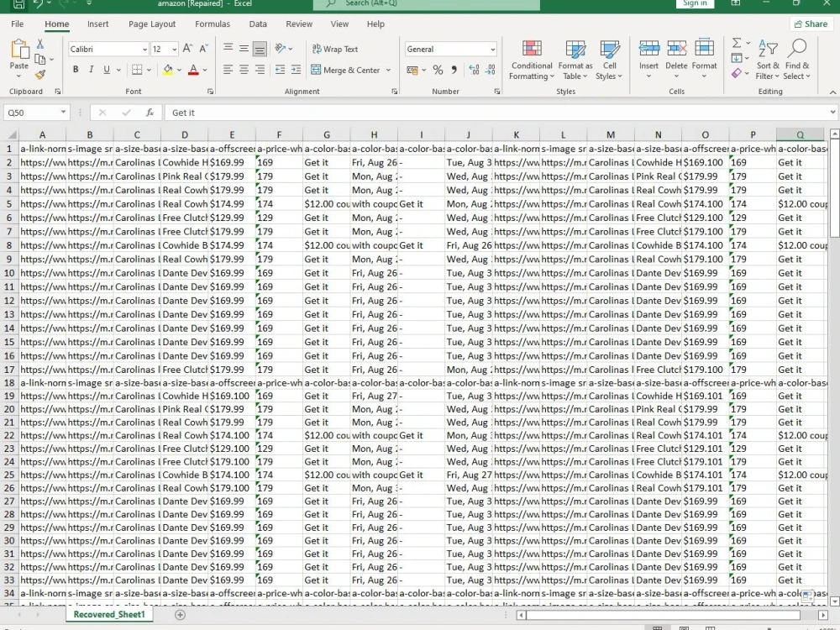The height and width of the screenshot is (630, 840).
Task: Open the font color dropdown arrow
Action: coord(205,70)
